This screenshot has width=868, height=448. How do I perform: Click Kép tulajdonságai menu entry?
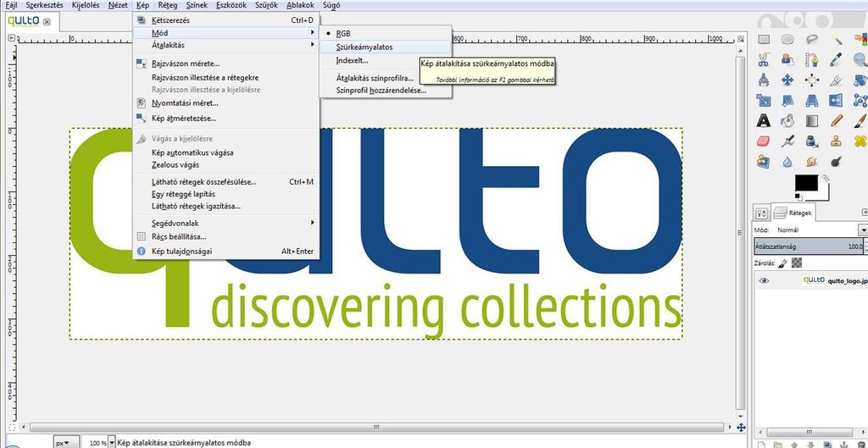(225, 252)
